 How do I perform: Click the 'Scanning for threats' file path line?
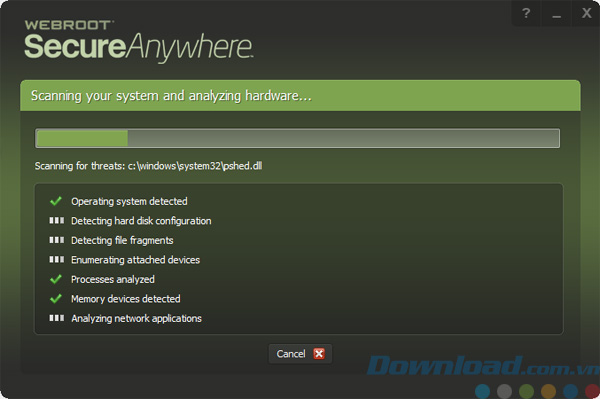(148, 166)
